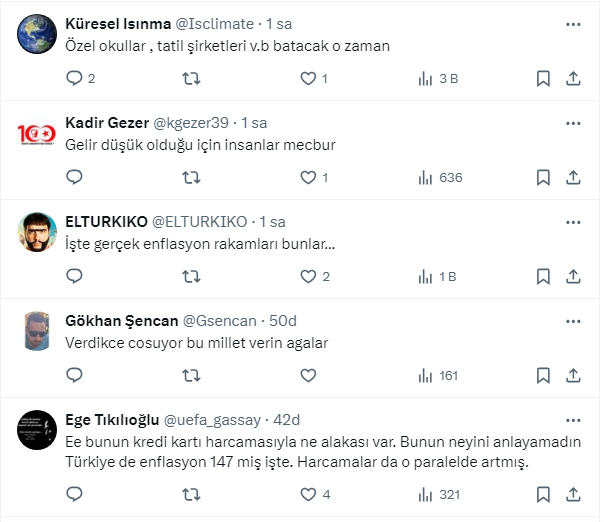Open Kadir Gezer's profile name link
The width and height of the screenshot is (604, 522).
click(107, 122)
